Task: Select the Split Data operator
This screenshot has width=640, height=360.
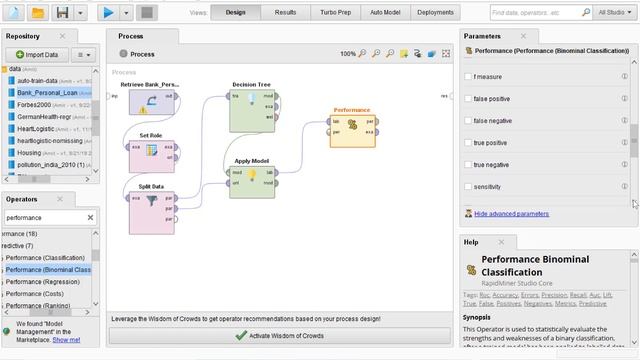Action: tap(151, 213)
